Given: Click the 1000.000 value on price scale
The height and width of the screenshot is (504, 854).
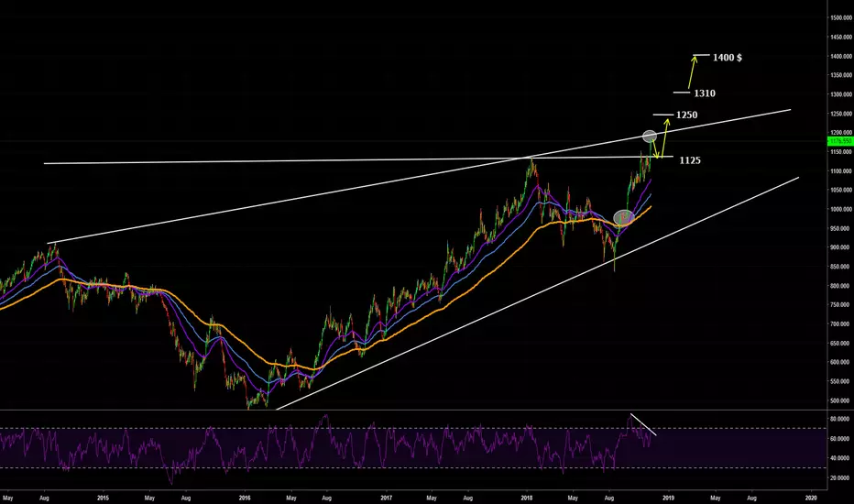Looking at the screenshot, I should click(841, 209).
